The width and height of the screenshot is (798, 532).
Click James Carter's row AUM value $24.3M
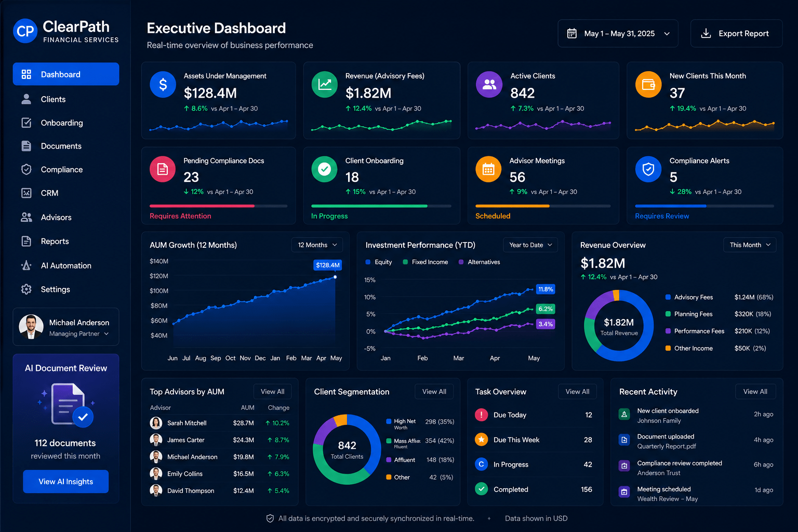tap(244, 440)
